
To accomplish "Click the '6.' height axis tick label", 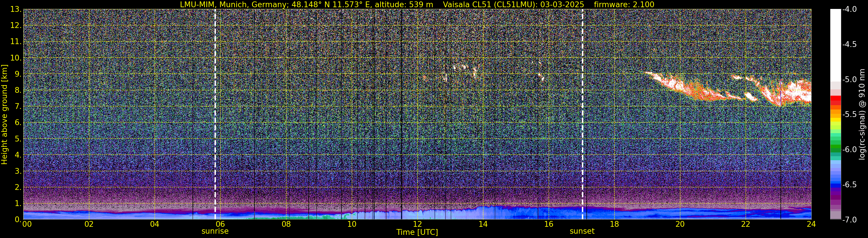I will [18, 123].
